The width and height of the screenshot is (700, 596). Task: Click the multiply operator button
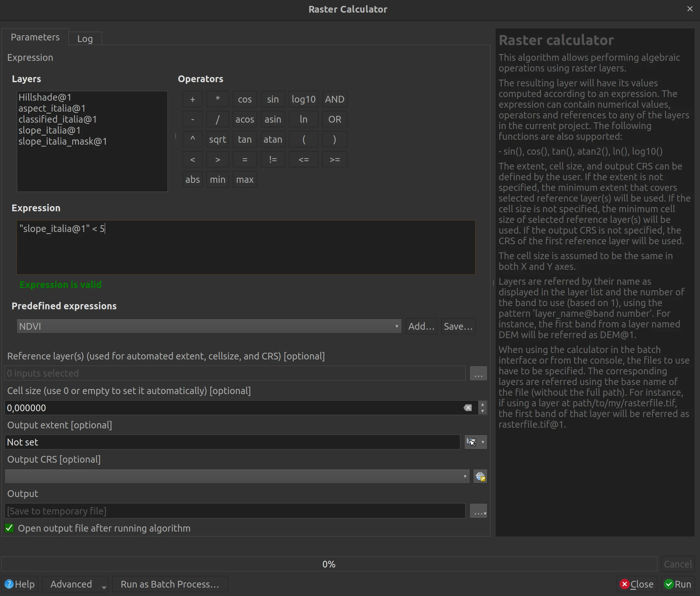[218, 99]
